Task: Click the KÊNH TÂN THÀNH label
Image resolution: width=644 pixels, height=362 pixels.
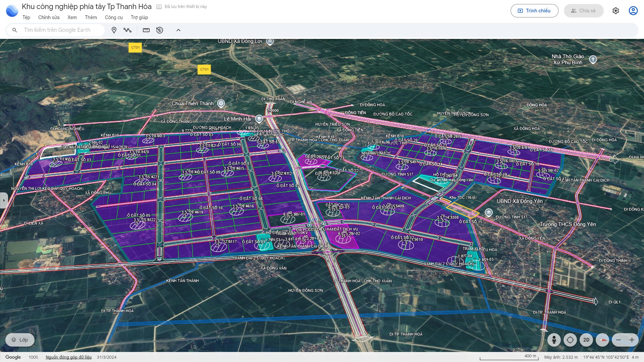Action: pos(182,281)
